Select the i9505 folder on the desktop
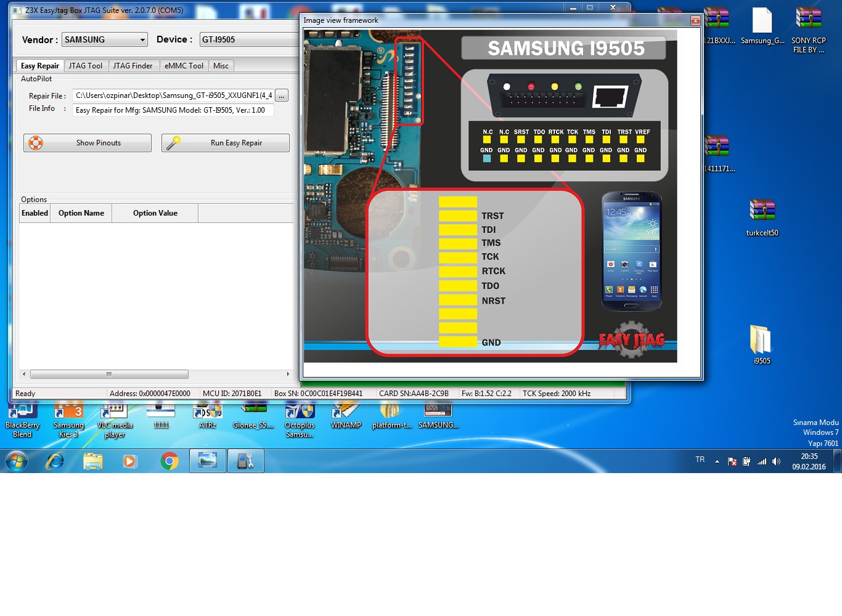 pyautogui.click(x=762, y=345)
